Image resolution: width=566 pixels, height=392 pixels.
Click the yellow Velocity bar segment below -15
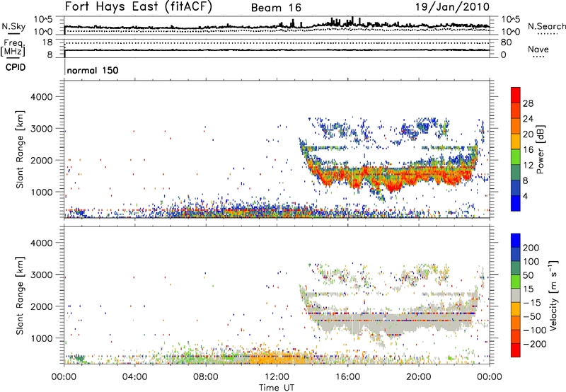(x=516, y=309)
